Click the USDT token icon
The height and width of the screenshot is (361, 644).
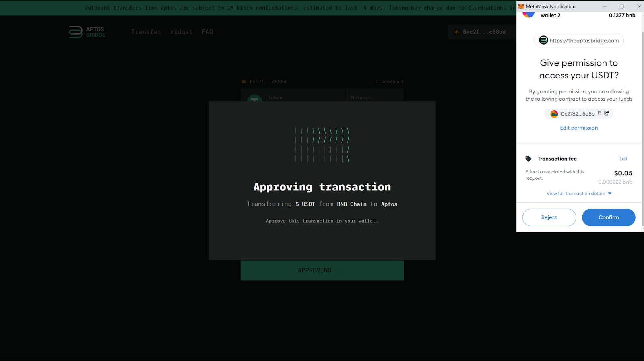[x=254, y=98]
